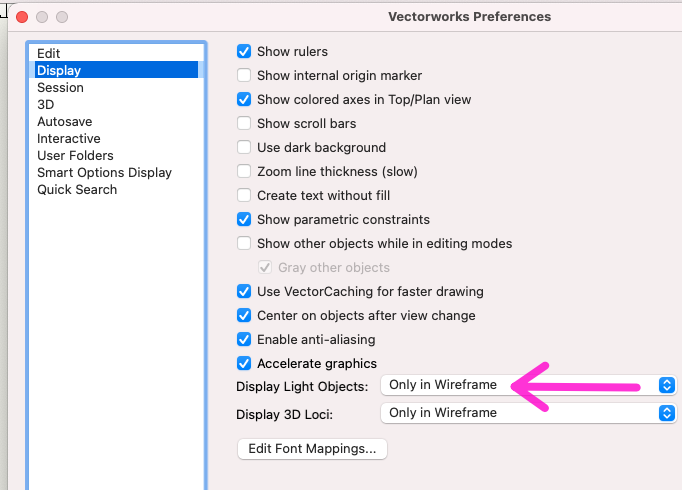Toggle Use dark background checkbox
This screenshot has width=682, height=490.
[x=244, y=147]
